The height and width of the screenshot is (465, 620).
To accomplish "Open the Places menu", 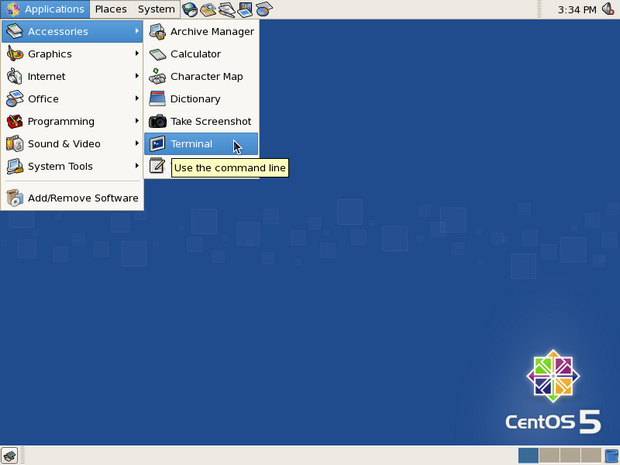I will (111, 9).
